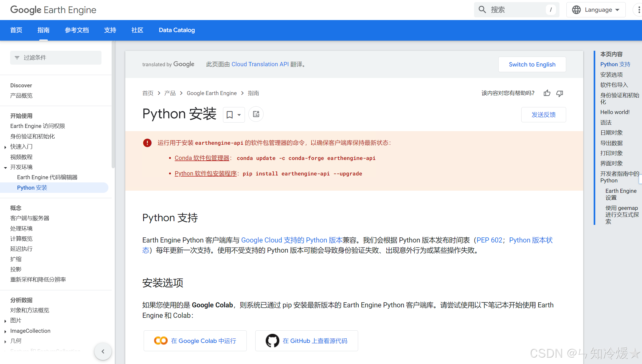642x364 pixels.
Task: Open the 参考文档 tab
Action: coord(77,30)
